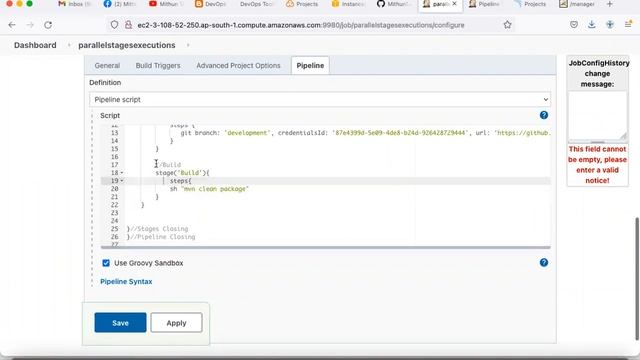Open a new browser tab with plus
Image resolution: width=640 pixels, height=360 pixels.
[609, 4]
